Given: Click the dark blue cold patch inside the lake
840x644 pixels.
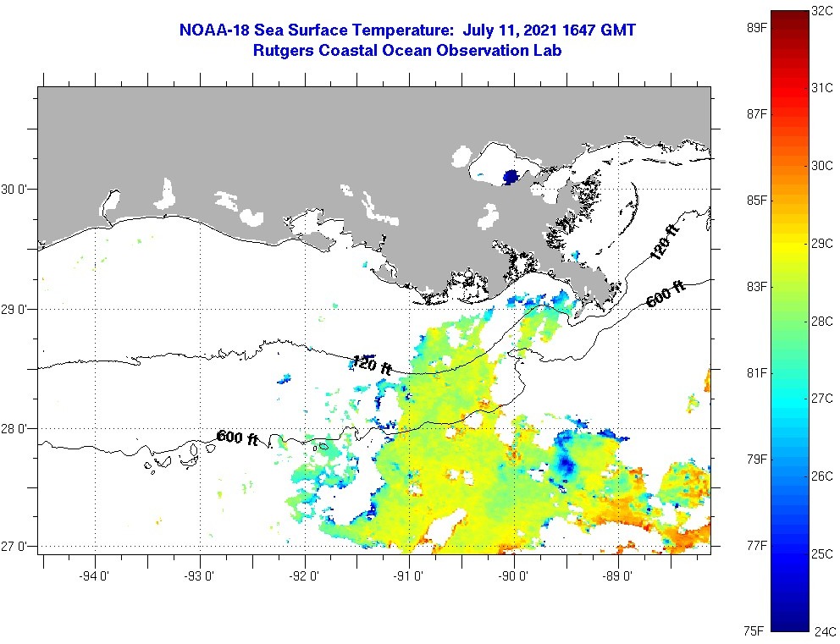Looking at the screenshot, I should (x=511, y=176).
